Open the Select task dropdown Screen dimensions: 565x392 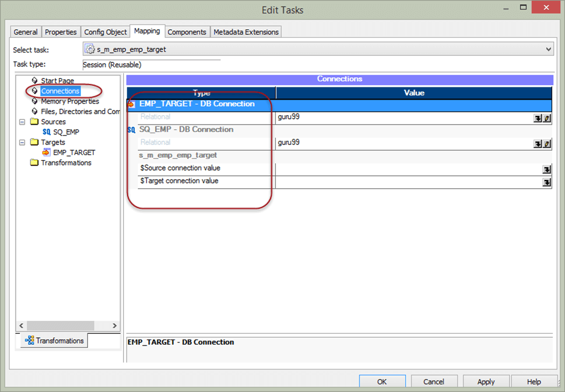[548, 50]
